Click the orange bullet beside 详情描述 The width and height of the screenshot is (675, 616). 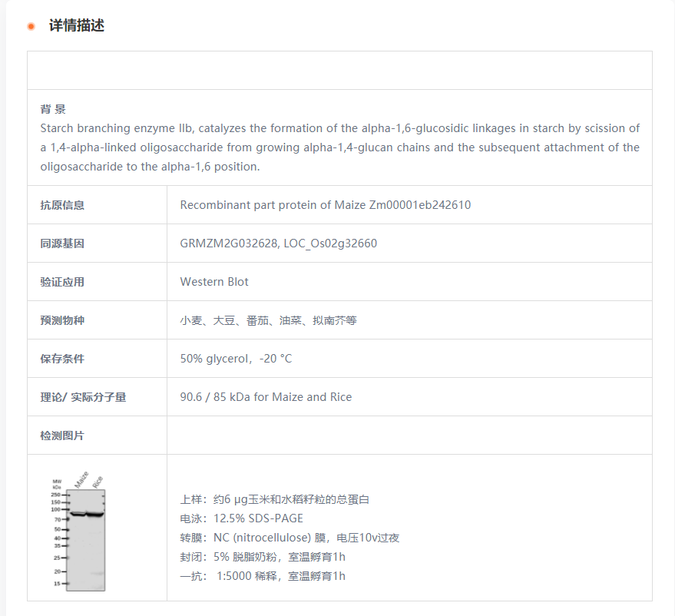[31, 26]
